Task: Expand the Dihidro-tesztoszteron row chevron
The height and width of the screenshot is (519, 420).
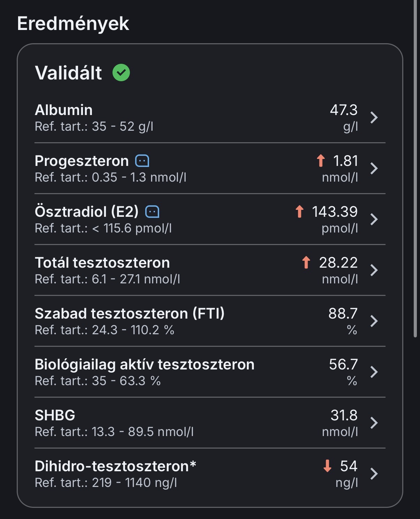Action: click(x=374, y=474)
